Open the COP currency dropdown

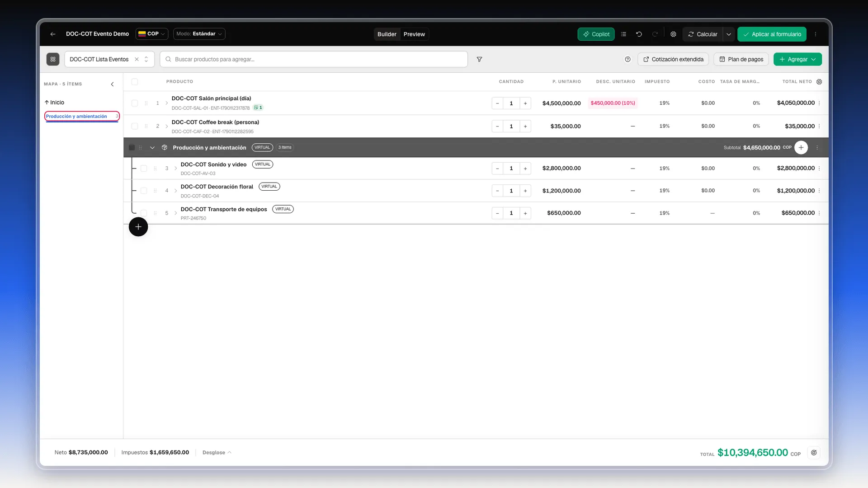[151, 34]
